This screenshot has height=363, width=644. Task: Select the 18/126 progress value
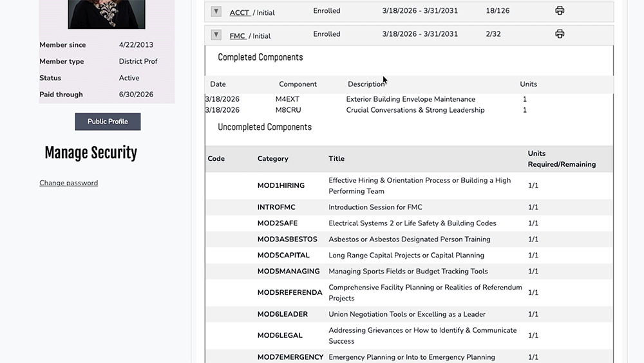coord(498,11)
